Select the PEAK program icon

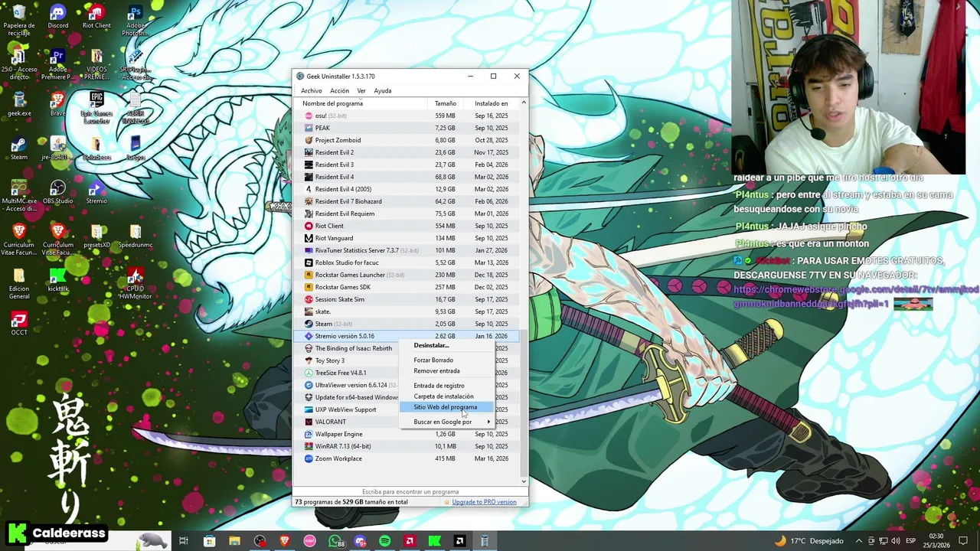tap(309, 128)
